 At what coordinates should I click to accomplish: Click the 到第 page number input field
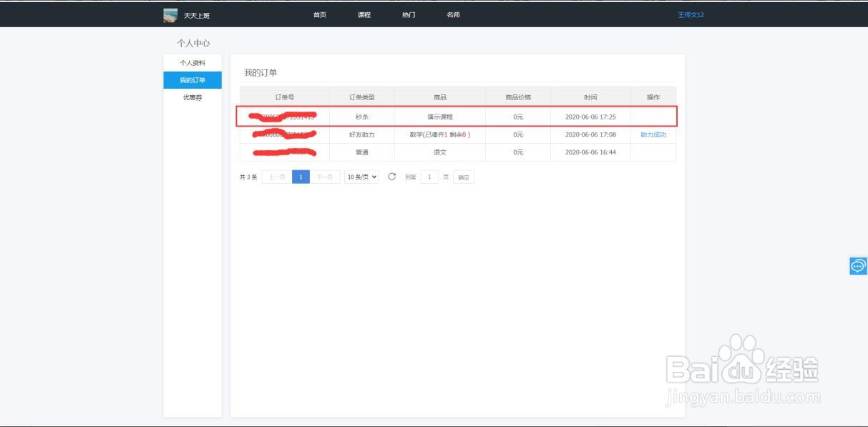click(429, 177)
